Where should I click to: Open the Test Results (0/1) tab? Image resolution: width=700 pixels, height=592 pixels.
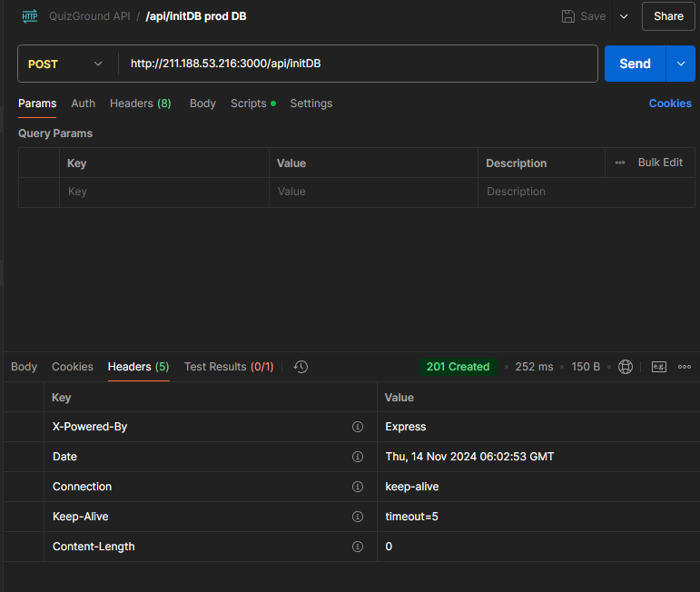point(229,367)
